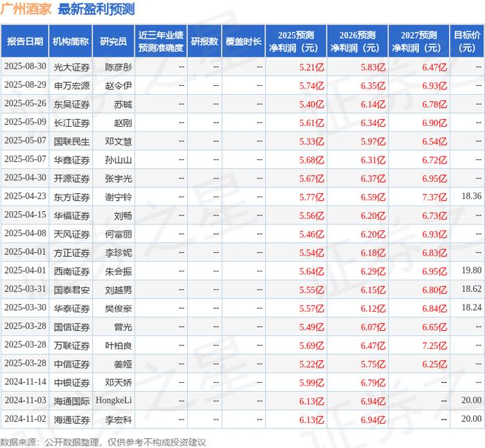Select 万联证券 institution cell
Image resolution: width=485 pixels, height=448 pixels.
click(72, 346)
